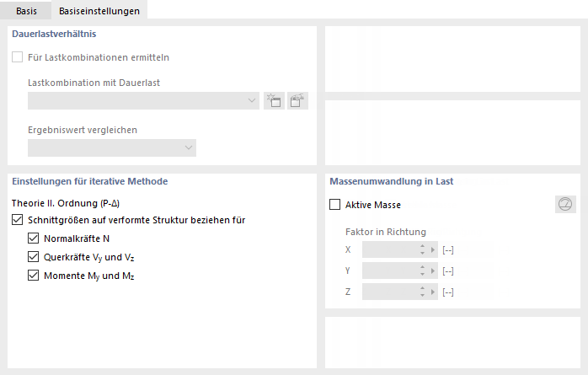588x375 pixels.
Task: Click the edit load combination icon
Action: [x=297, y=101]
